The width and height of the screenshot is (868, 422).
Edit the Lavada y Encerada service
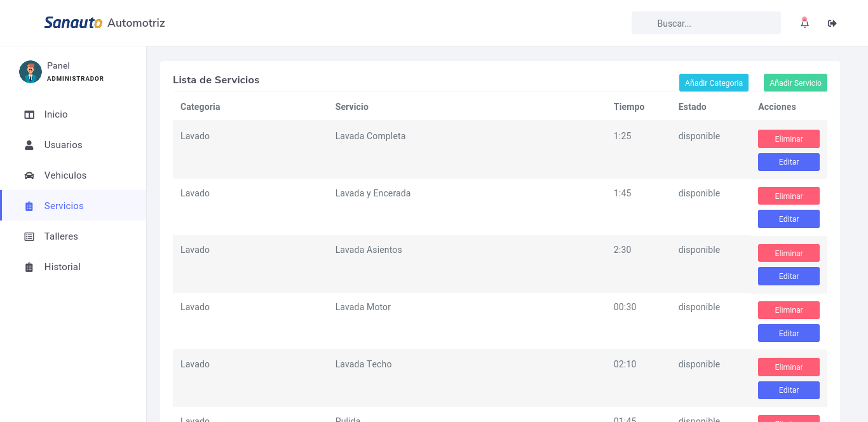(x=789, y=219)
